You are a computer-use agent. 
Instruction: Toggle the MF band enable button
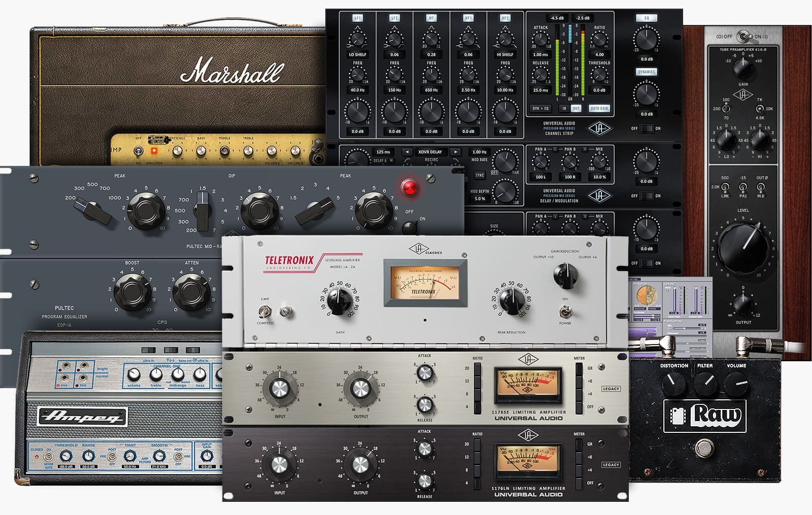coord(431,18)
